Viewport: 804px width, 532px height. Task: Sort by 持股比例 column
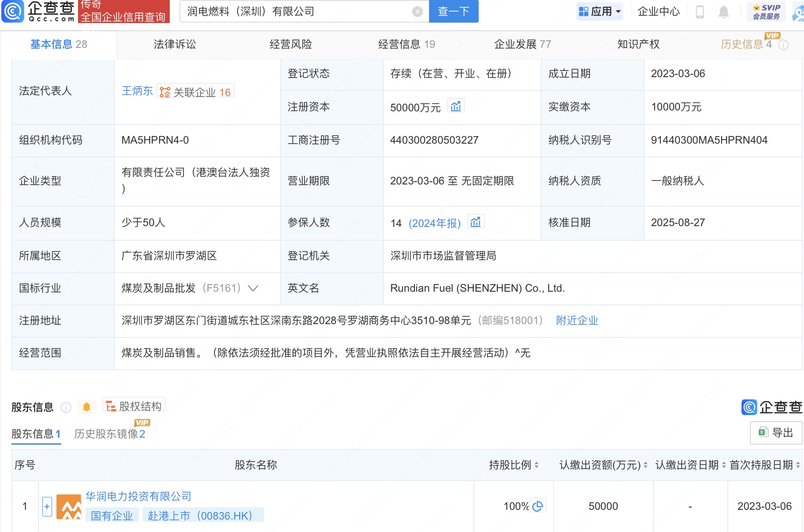[537, 465]
